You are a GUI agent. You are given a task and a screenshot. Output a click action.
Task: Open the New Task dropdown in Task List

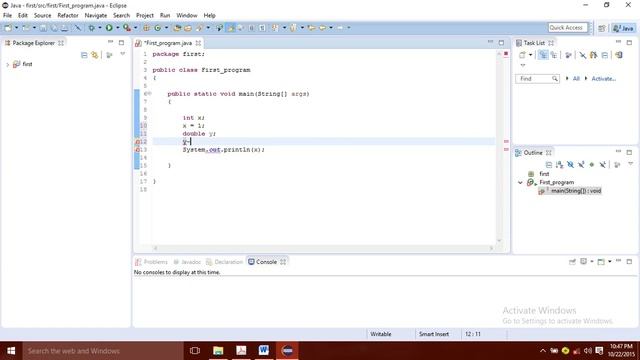click(x=530, y=55)
